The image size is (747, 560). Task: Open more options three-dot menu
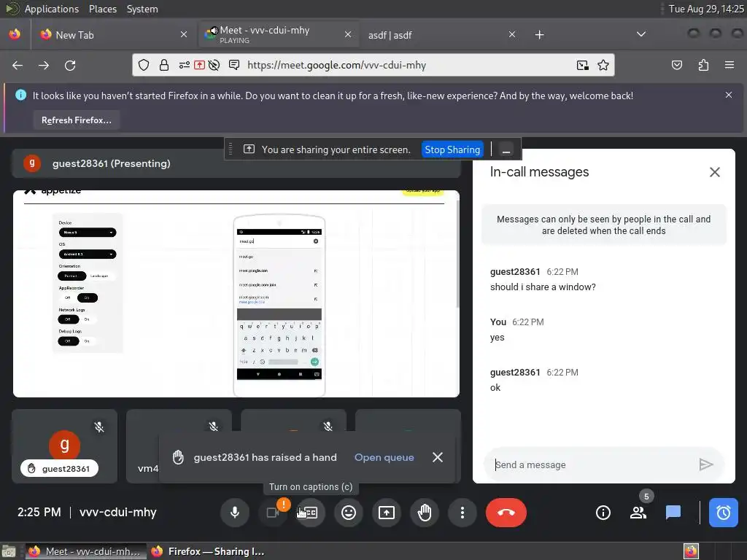462,513
